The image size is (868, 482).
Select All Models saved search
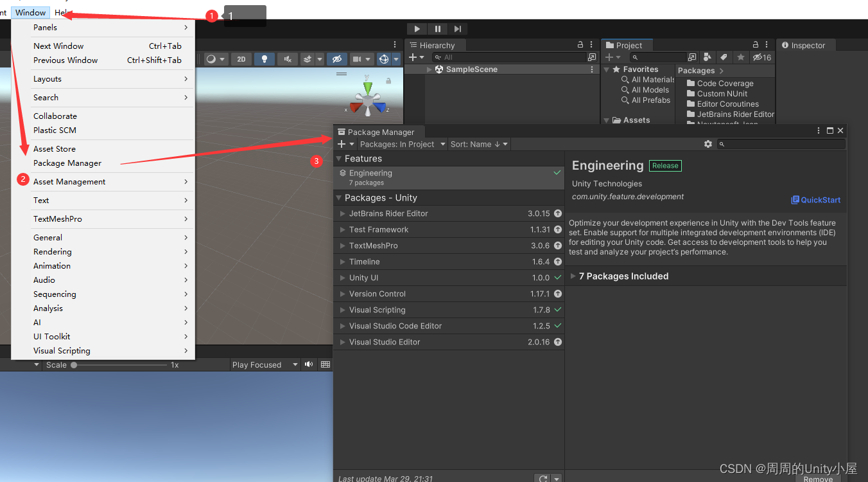pyautogui.click(x=645, y=90)
